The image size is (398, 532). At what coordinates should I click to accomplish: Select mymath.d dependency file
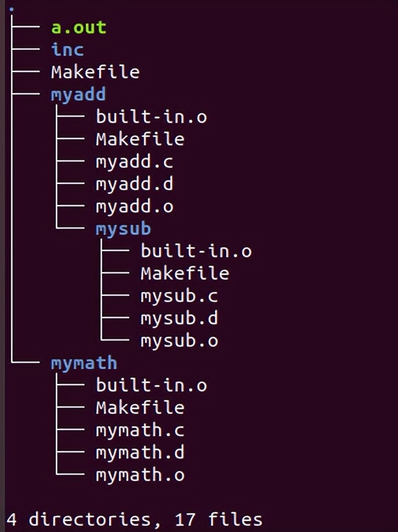pos(140,452)
